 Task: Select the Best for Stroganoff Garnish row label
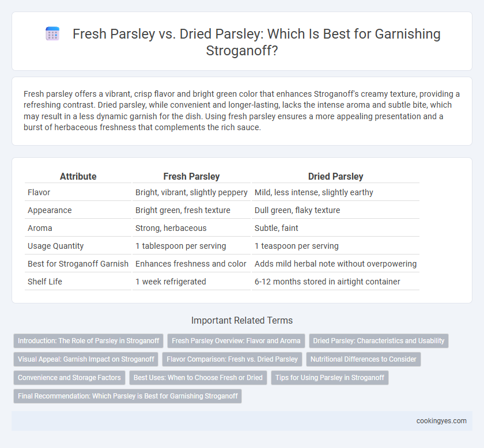click(x=78, y=264)
